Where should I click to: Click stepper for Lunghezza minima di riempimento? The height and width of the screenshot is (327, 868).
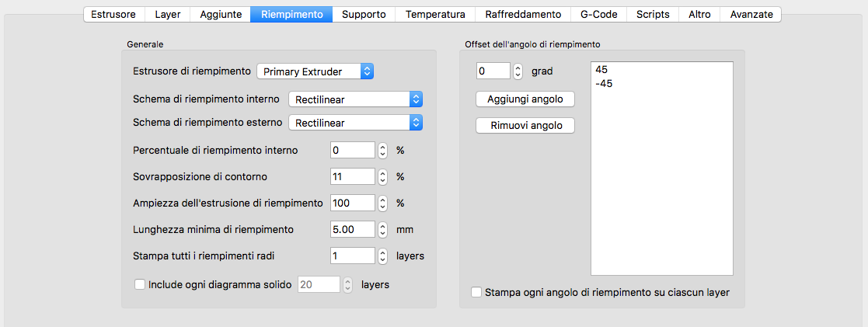(382, 229)
